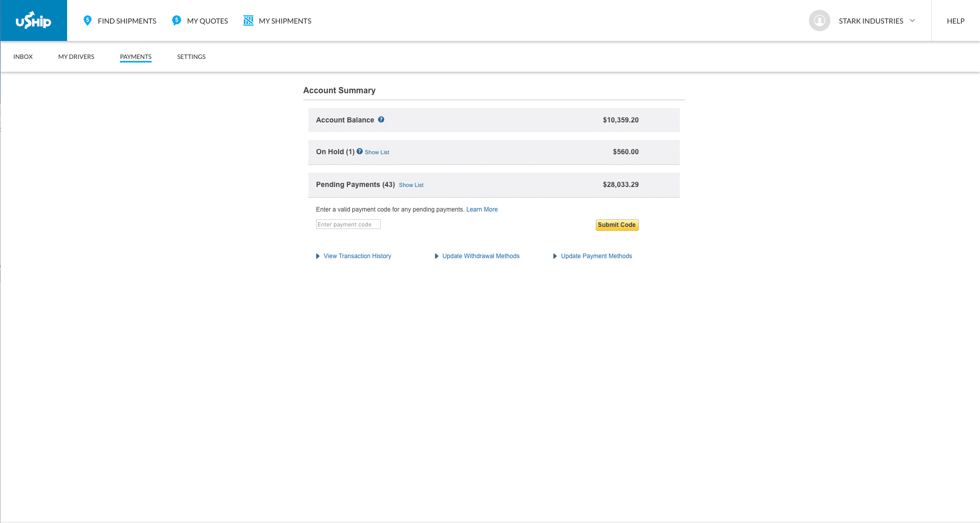The width and height of the screenshot is (980, 523).
Task: Click On Hold help question icon
Action: tap(360, 151)
